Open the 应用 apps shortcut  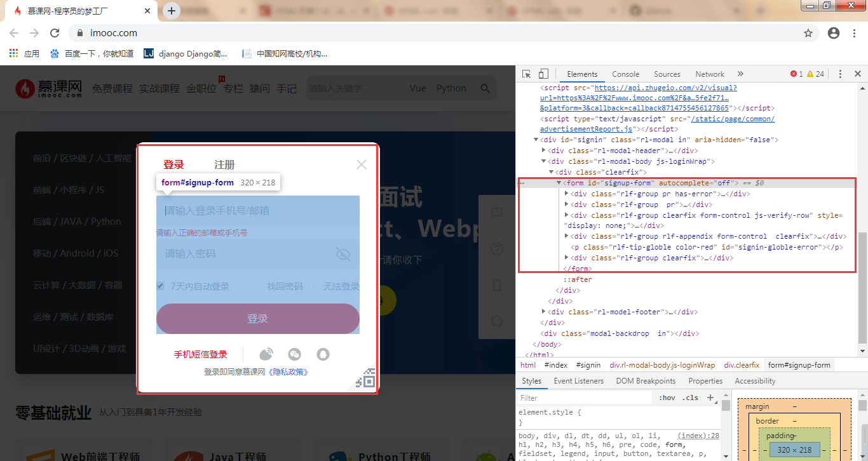click(x=24, y=54)
